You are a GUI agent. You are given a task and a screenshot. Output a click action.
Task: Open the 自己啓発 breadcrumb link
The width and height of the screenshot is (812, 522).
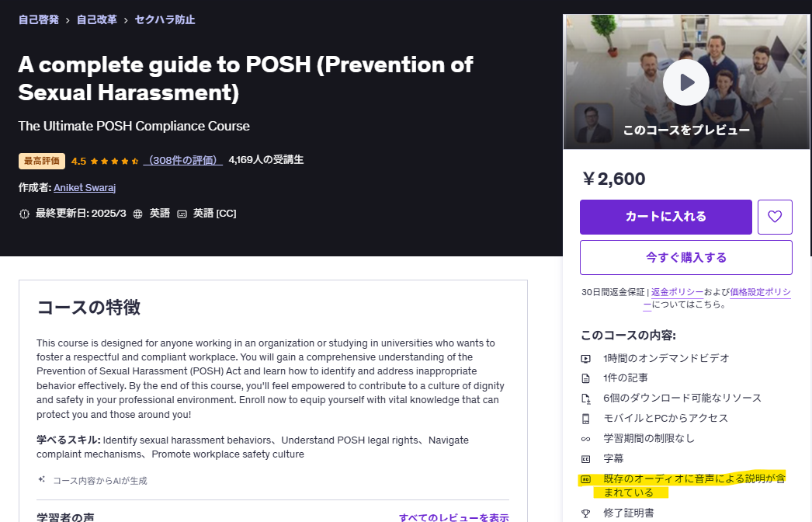(39, 19)
